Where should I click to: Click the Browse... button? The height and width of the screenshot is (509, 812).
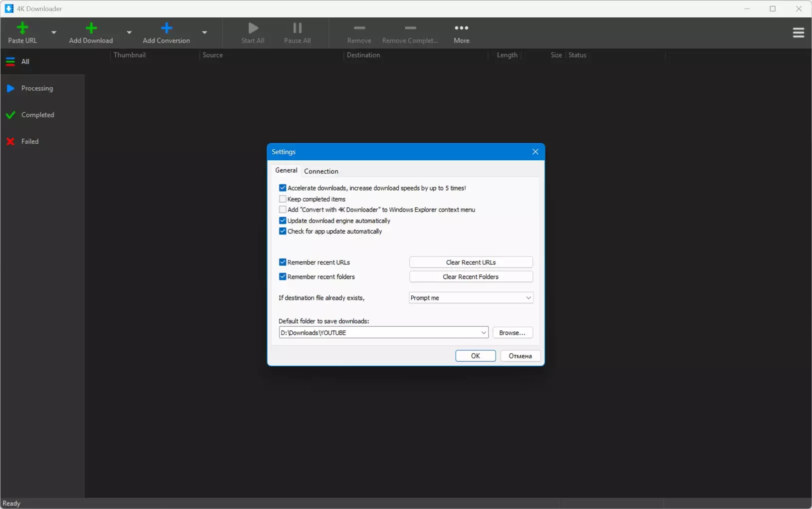point(512,333)
